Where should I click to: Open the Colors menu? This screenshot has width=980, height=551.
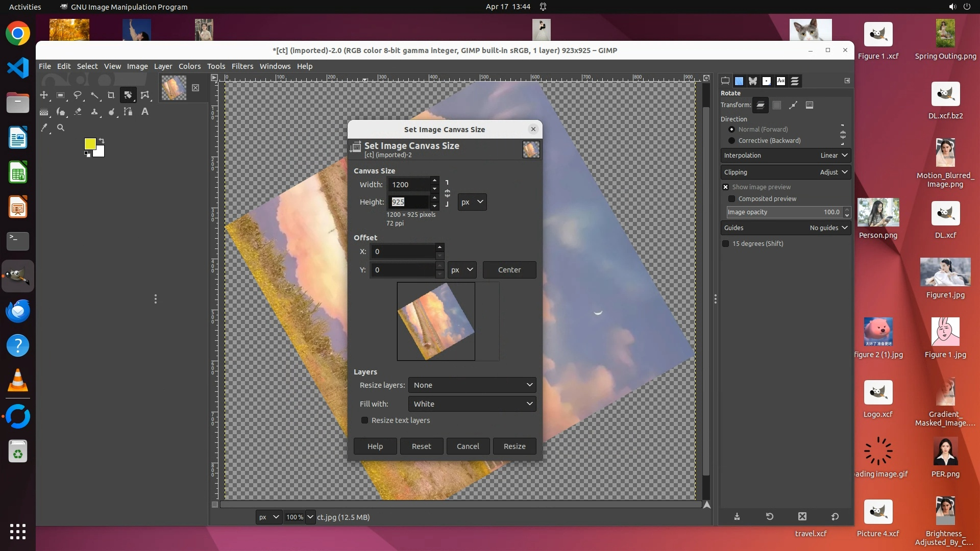click(x=189, y=66)
